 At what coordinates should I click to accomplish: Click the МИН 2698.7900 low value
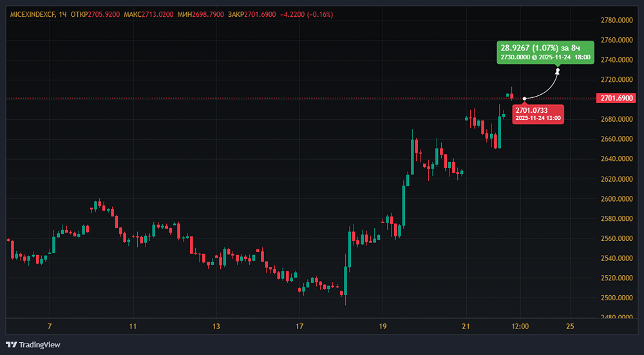coord(200,14)
